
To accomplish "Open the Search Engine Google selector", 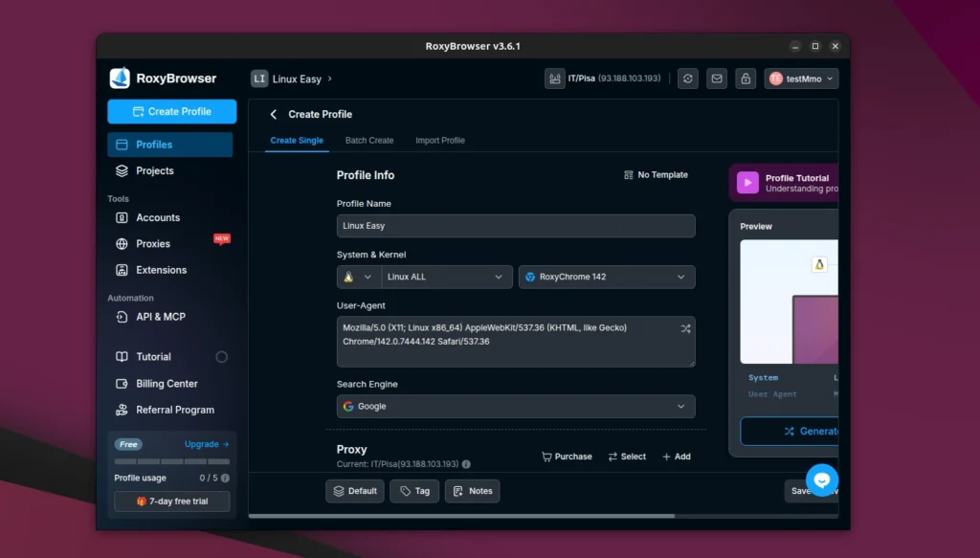I will [516, 406].
